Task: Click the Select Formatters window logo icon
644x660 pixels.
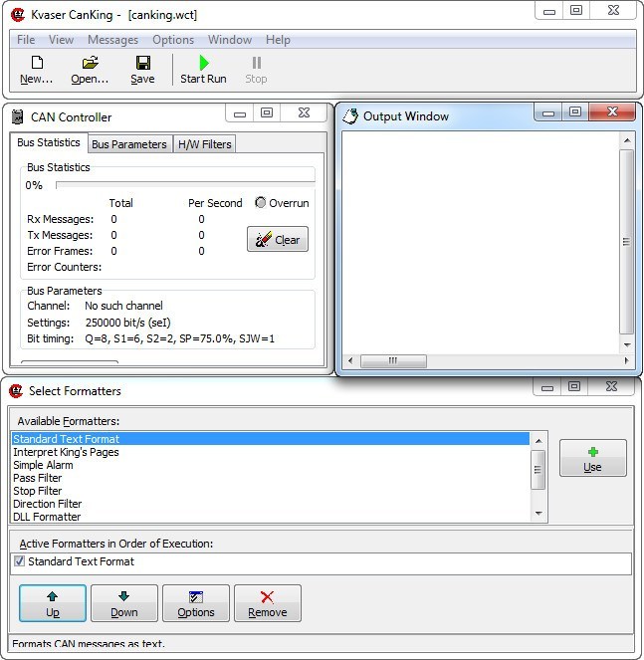Action: point(16,391)
